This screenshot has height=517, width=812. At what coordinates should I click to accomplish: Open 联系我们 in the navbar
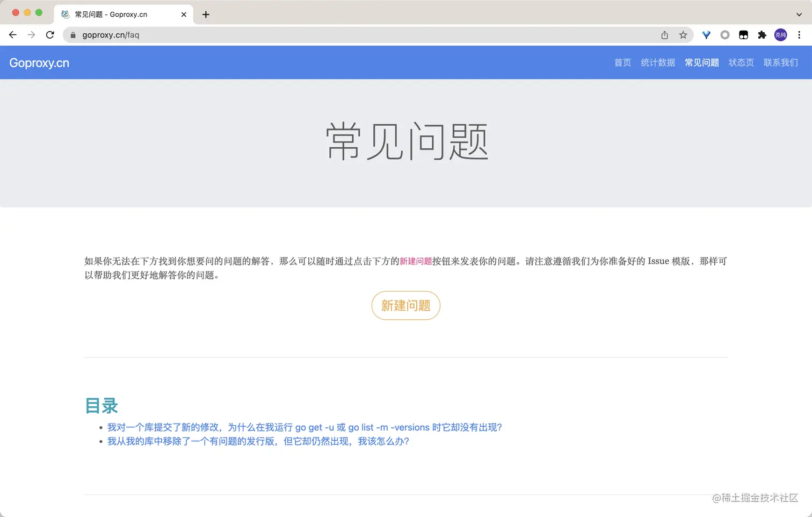pyautogui.click(x=781, y=63)
